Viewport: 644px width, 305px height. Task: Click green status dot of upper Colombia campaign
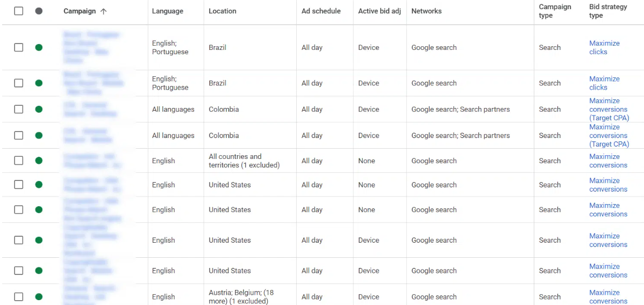pyautogui.click(x=39, y=109)
